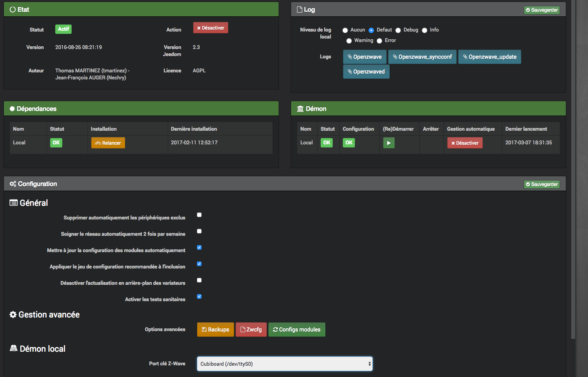Click the AGPL licence text
Screen dimensions: 588x377
tap(199, 71)
